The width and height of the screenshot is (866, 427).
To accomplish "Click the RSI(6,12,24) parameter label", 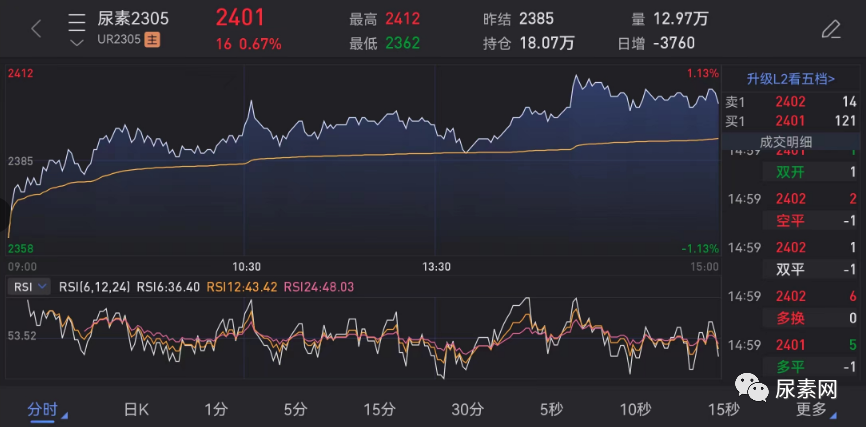I will click(x=95, y=287).
